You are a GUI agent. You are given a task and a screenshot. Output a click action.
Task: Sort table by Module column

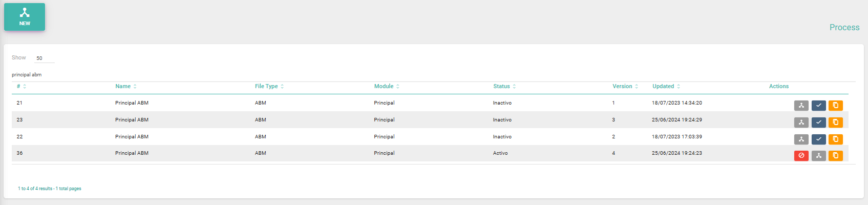387,87
